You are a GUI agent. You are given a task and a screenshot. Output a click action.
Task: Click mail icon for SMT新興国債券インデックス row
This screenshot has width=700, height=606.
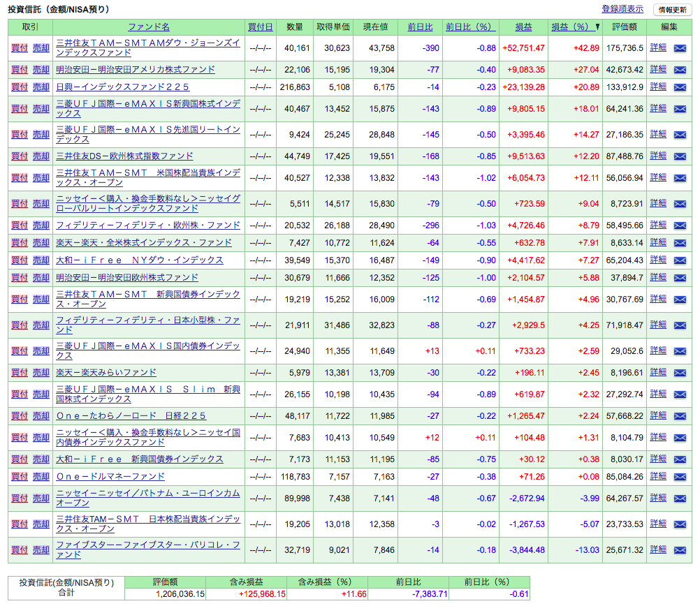(680, 300)
